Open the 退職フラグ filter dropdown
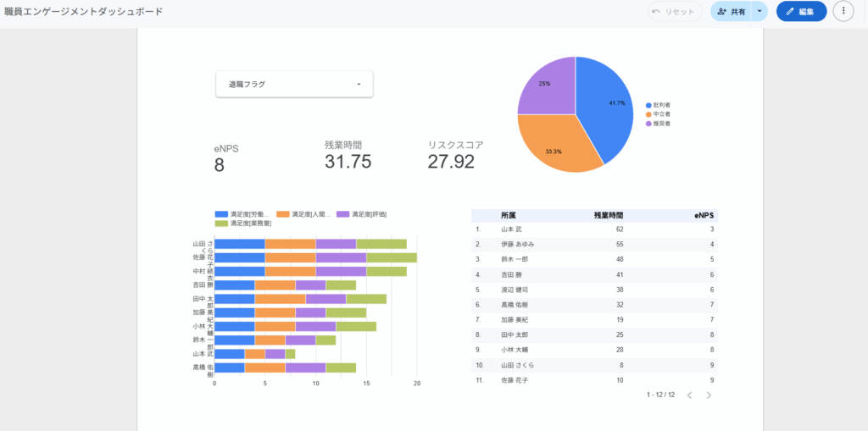Screen dimensions: 868x431 [294, 84]
